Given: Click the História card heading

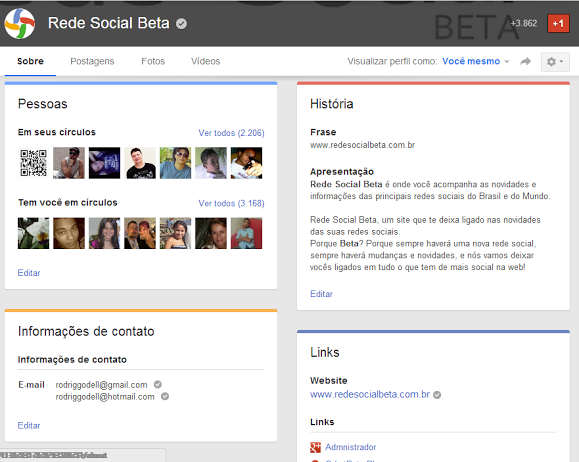Looking at the screenshot, I should (332, 104).
